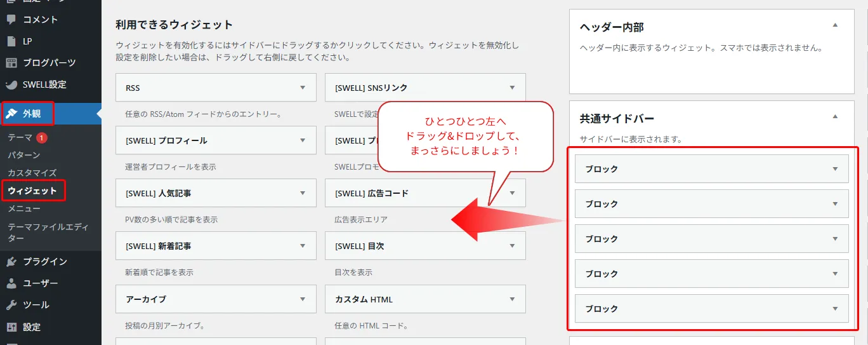Expand the カスタム HTML widget arrow

click(x=512, y=299)
